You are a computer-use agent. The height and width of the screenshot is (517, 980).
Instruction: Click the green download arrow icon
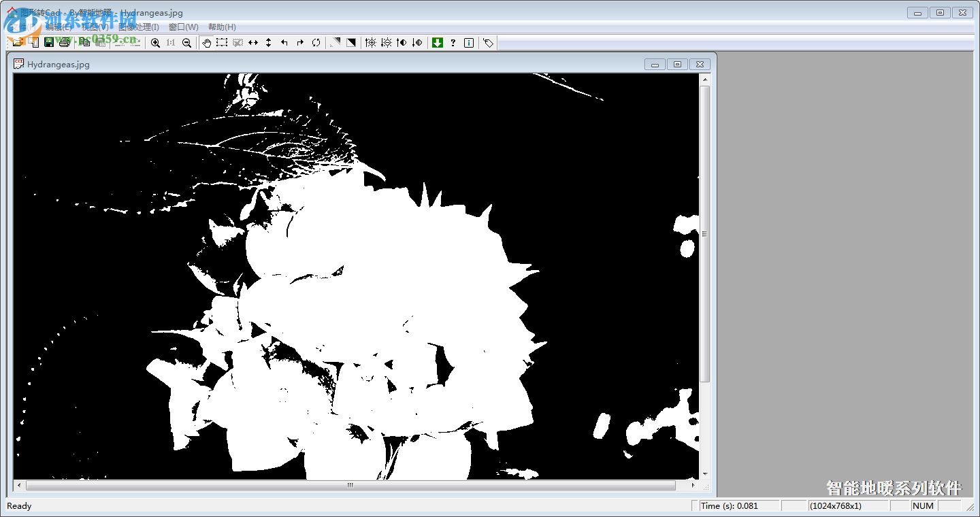[438, 43]
